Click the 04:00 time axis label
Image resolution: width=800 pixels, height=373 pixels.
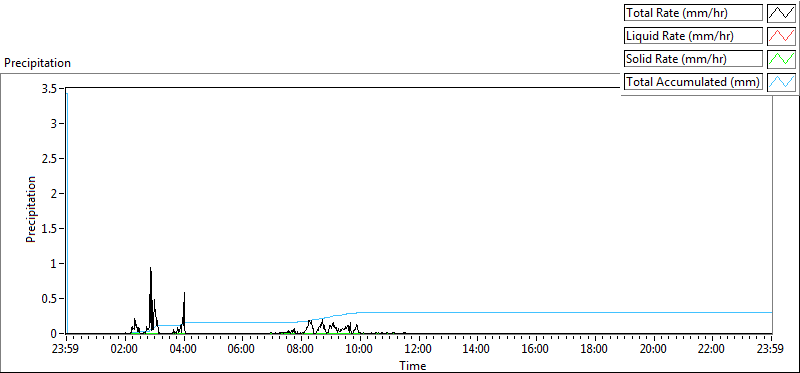point(184,350)
